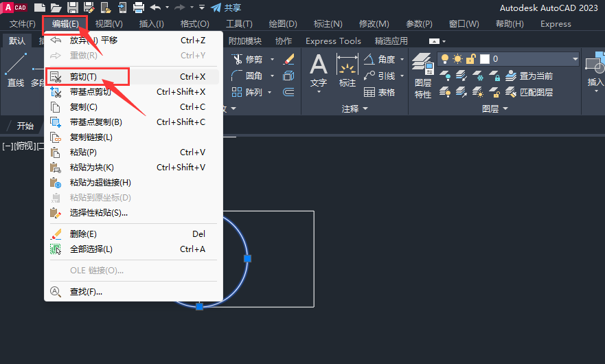Switch to the 精选应用 ribbon tab
Image resolution: width=605 pixels, height=364 pixels.
[391, 41]
